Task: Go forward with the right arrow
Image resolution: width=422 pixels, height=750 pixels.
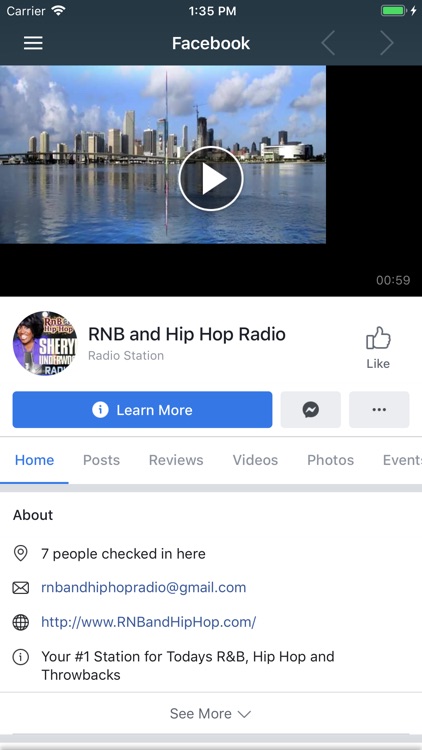Action: click(x=387, y=43)
